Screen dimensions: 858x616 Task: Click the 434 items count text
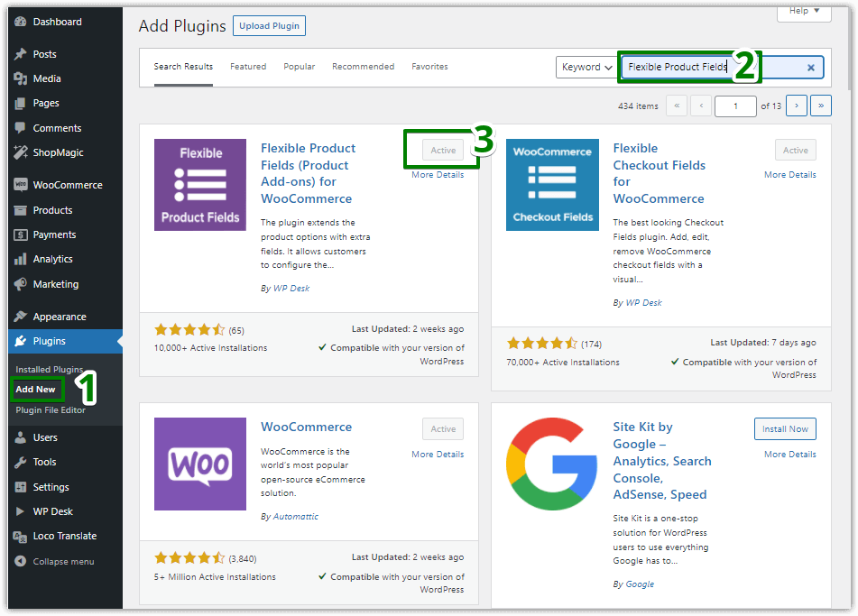click(x=638, y=106)
